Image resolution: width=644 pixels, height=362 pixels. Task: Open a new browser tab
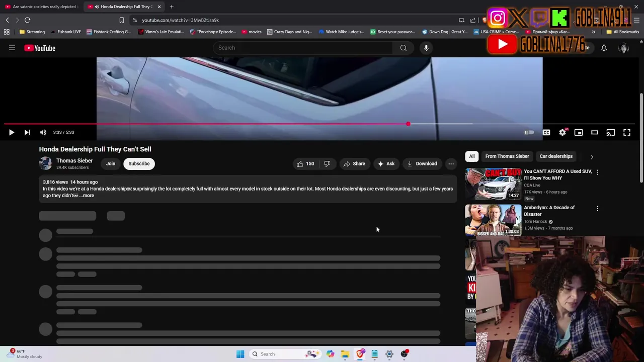pyautogui.click(x=172, y=7)
